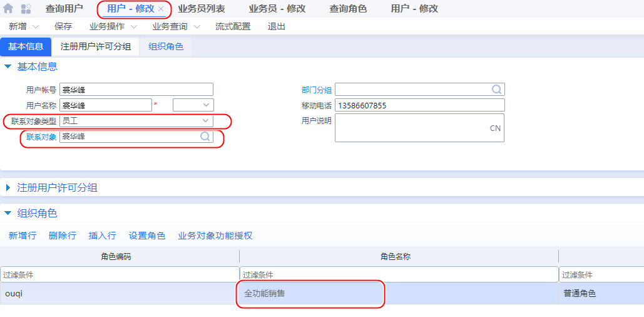
Task: Click the 设置角色 button
Action: click(x=147, y=236)
